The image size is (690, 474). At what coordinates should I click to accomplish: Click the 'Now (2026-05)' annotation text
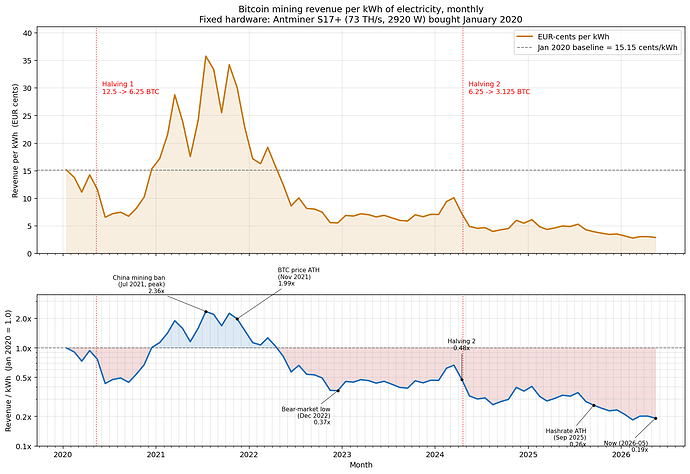pyautogui.click(x=626, y=443)
